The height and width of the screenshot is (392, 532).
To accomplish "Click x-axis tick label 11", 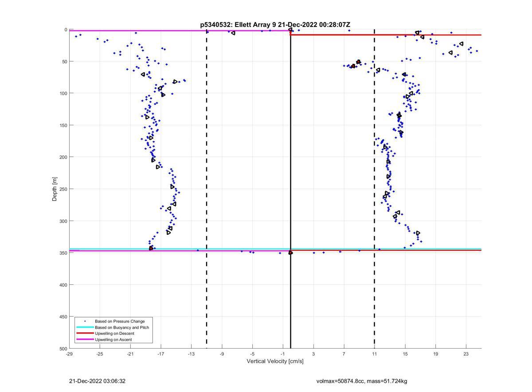I will point(375,354).
